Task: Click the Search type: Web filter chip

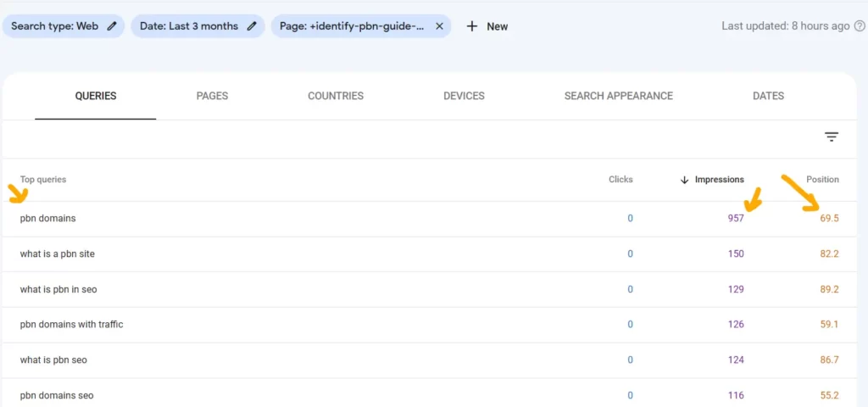Action: coord(64,26)
